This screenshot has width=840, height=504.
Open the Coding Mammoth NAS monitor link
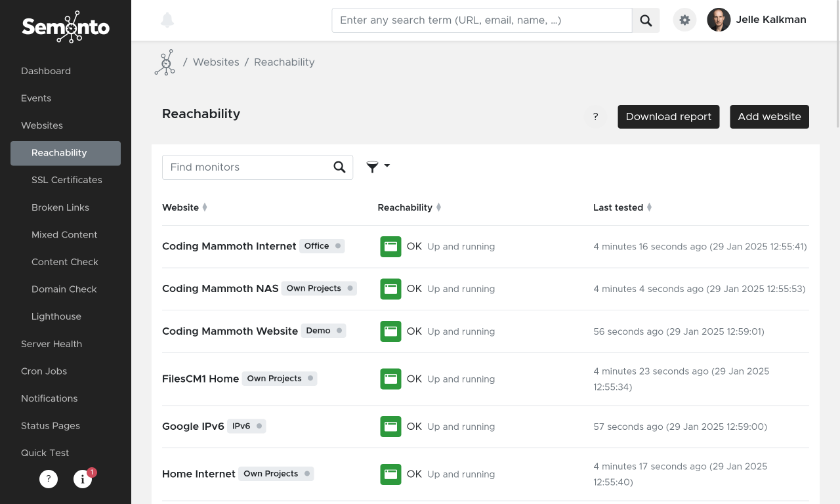point(220,289)
